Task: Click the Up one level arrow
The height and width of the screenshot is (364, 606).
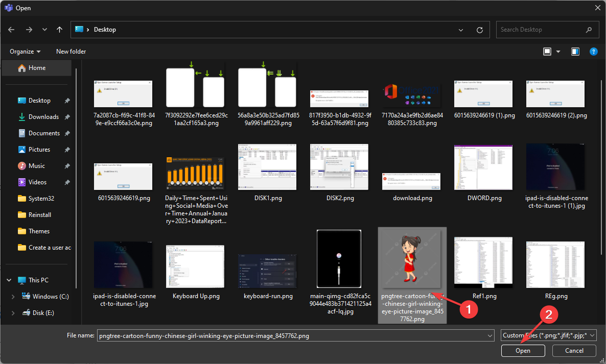Action: tap(60, 30)
